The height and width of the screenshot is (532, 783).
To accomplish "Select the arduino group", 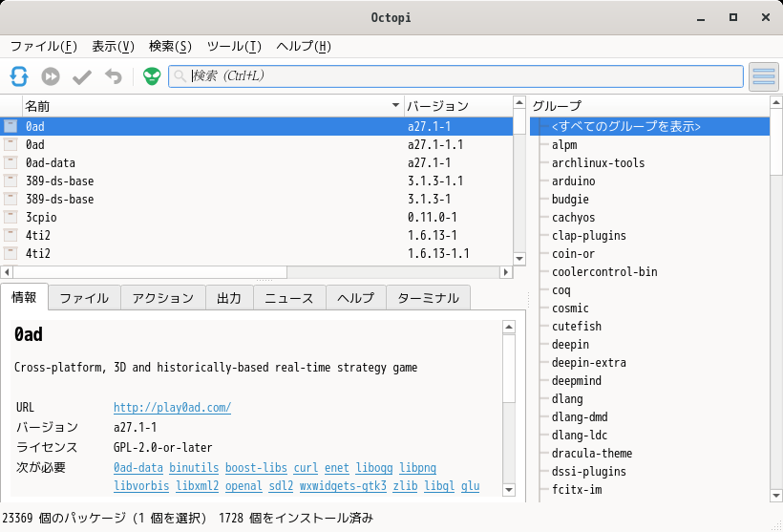I will point(573,181).
